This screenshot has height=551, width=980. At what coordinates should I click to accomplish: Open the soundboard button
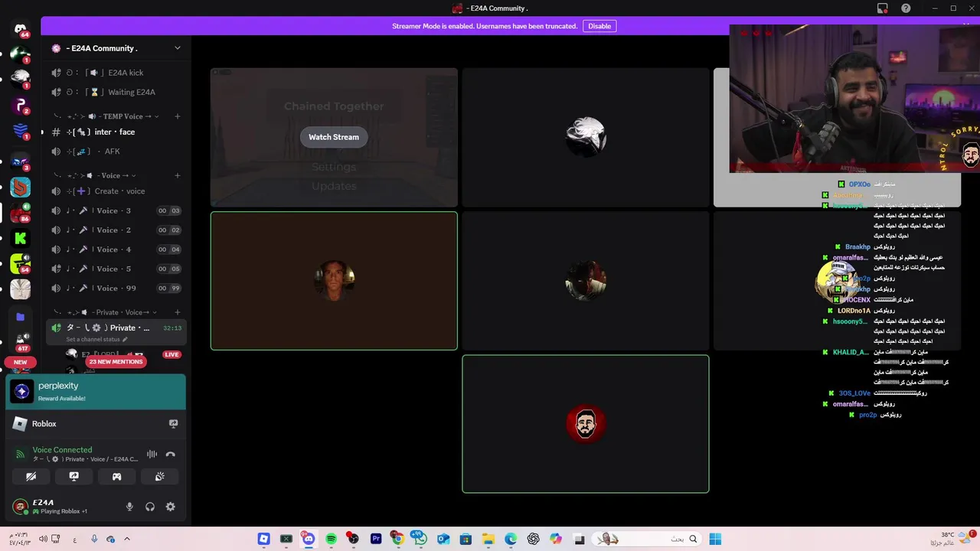tap(159, 476)
